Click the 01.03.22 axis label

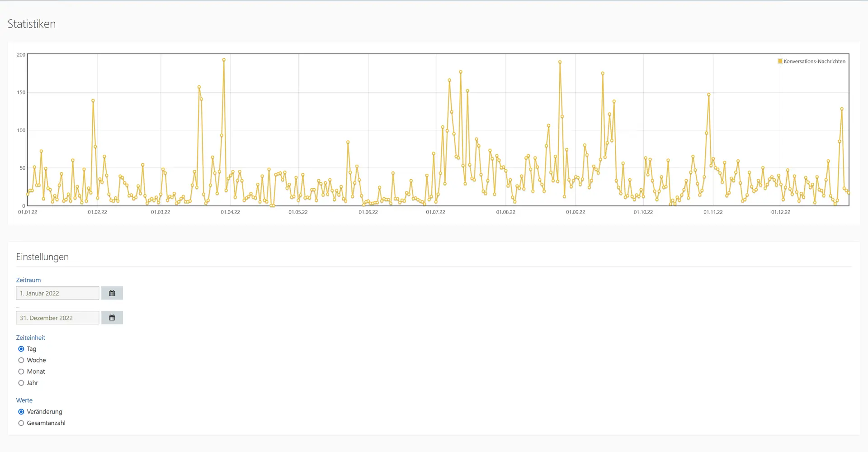pyautogui.click(x=160, y=212)
